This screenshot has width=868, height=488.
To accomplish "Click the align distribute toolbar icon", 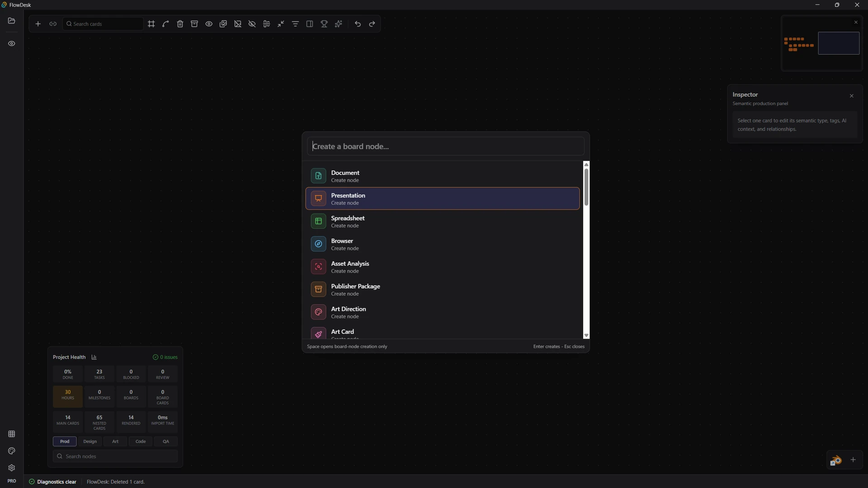I will (x=267, y=24).
